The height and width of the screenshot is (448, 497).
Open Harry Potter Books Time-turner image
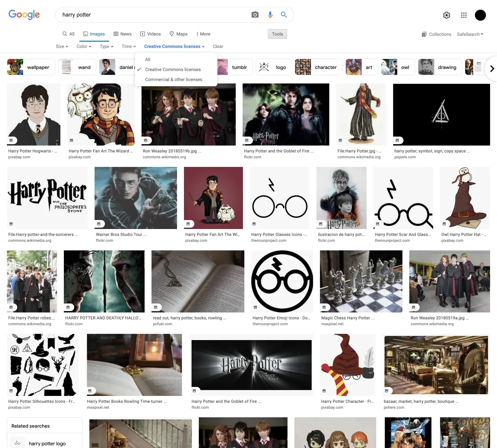[x=134, y=365]
